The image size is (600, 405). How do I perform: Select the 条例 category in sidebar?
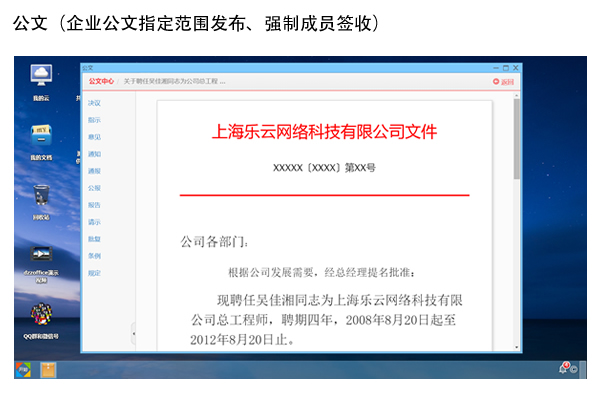pyautogui.click(x=94, y=256)
